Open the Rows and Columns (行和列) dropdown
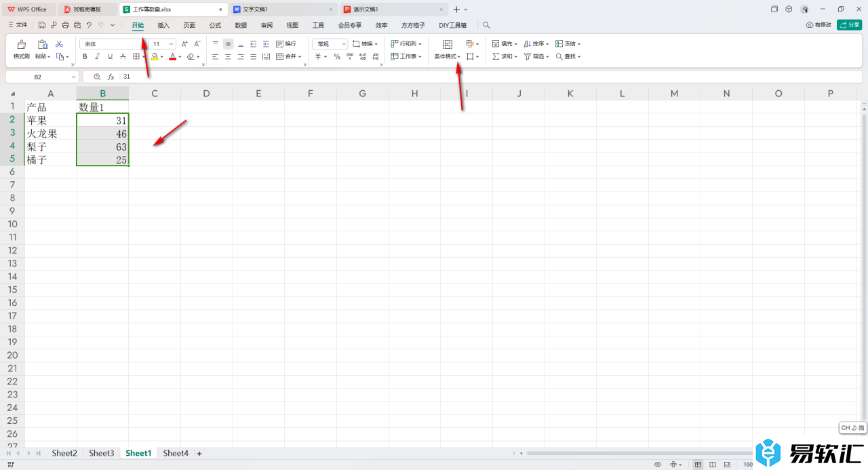Viewport: 868px width, 470px height. (x=408, y=43)
